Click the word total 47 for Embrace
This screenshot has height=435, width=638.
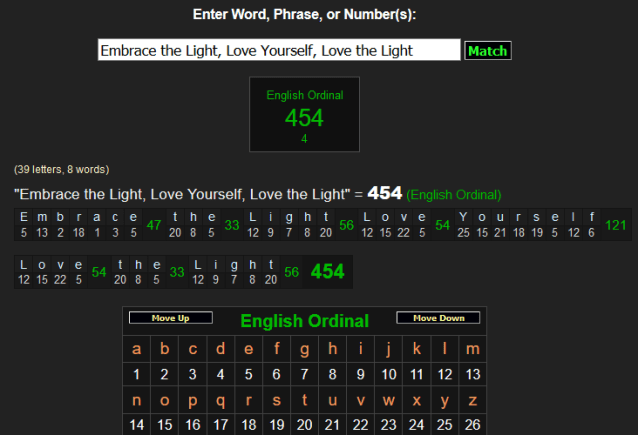pos(153,225)
